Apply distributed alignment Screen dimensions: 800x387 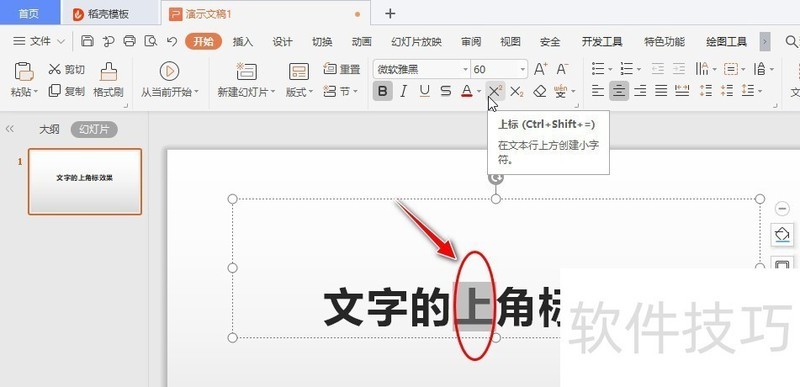click(682, 91)
